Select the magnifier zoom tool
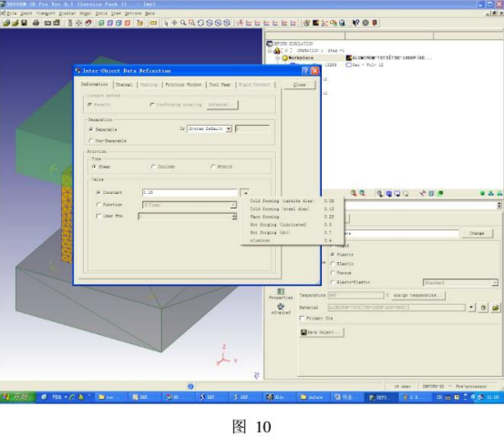 [x=183, y=23]
